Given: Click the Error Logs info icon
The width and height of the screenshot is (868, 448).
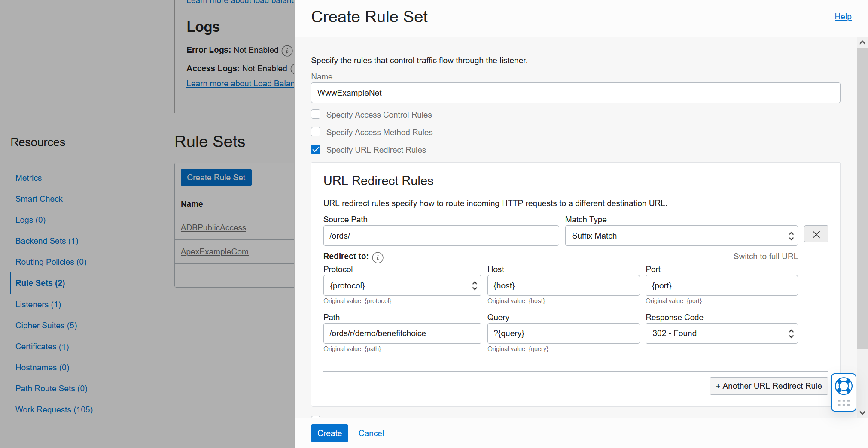Looking at the screenshot, I should [287, 51].
